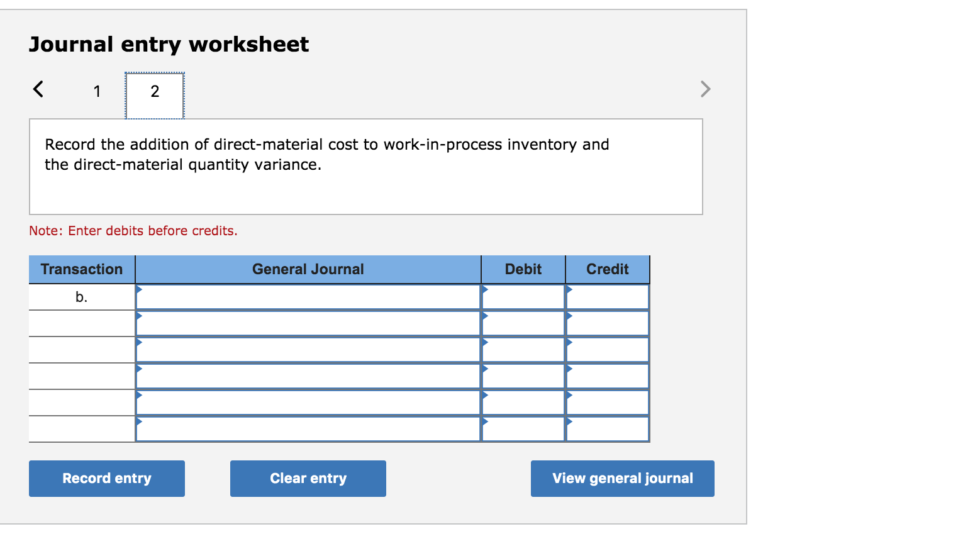Click the triangle marker in the third journal row
980x556 pixels.
pos(140,342)
